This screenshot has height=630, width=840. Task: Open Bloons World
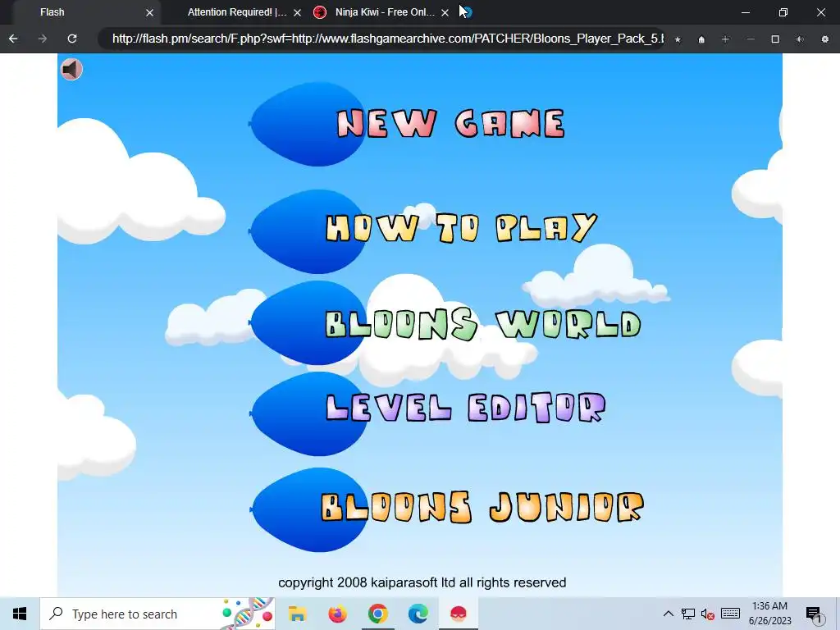[482, 324]
